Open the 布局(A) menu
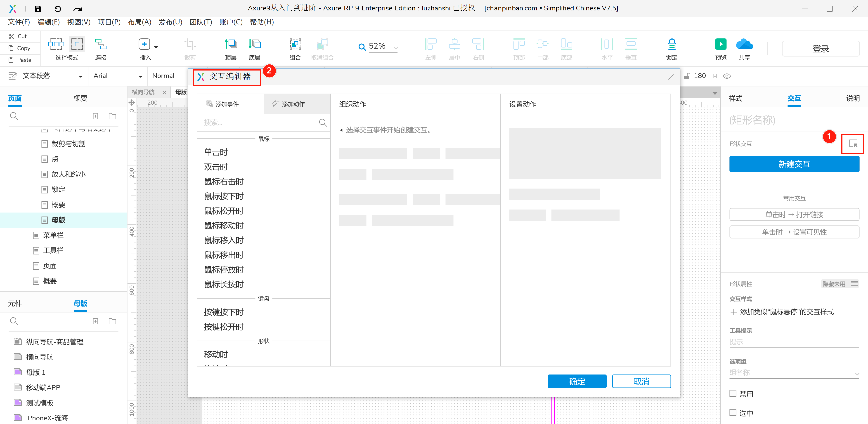Viewport: 868px width, 424px height. [139, 22]
